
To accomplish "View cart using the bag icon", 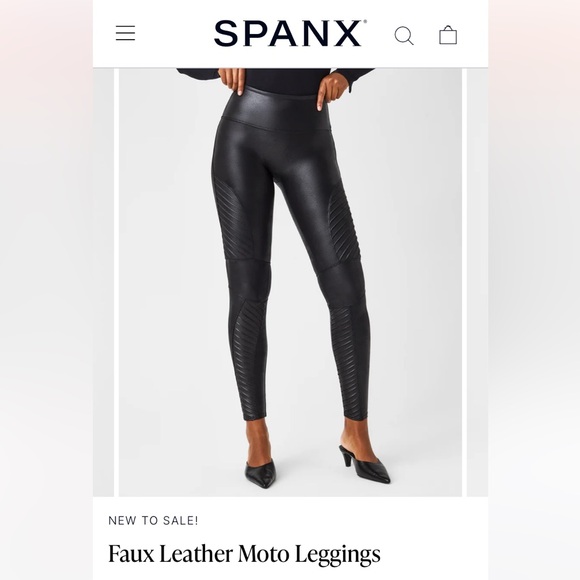I will click(x=448, y=35).
